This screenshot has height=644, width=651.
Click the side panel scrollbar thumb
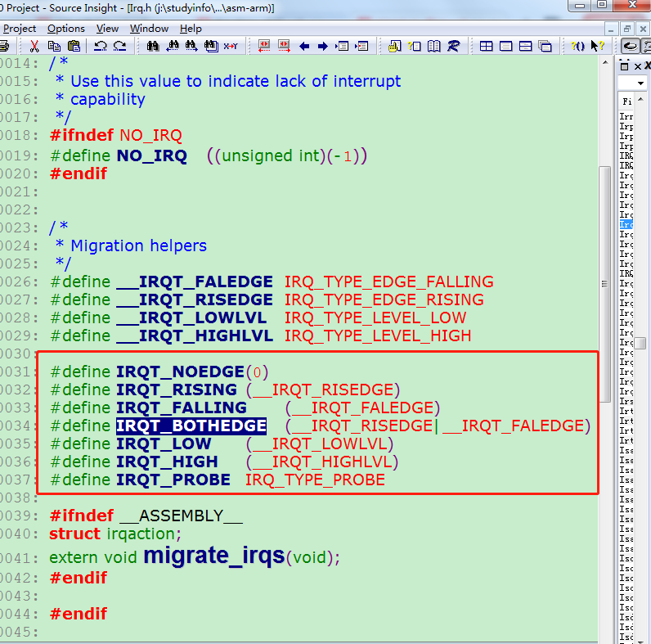pos(640,343)
